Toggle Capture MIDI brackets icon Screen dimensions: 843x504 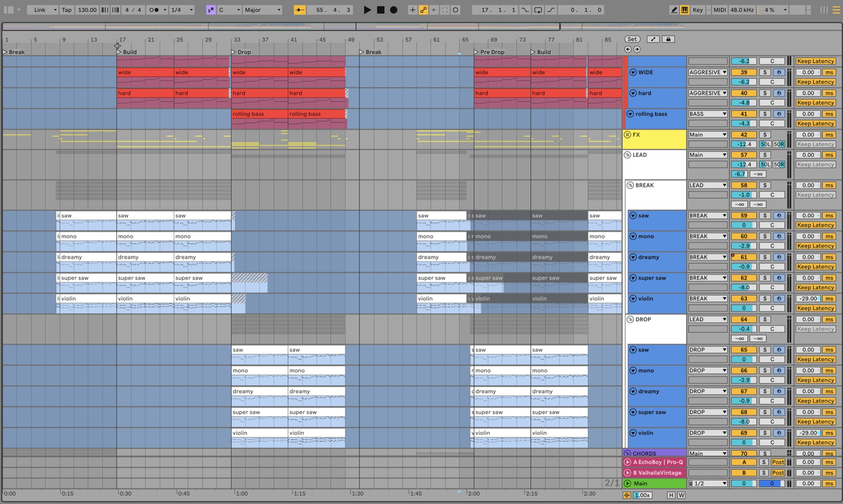click(x=445, y=10)
